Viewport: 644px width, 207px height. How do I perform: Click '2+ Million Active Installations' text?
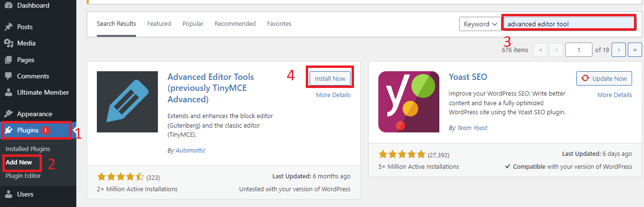tap(137, 189)
